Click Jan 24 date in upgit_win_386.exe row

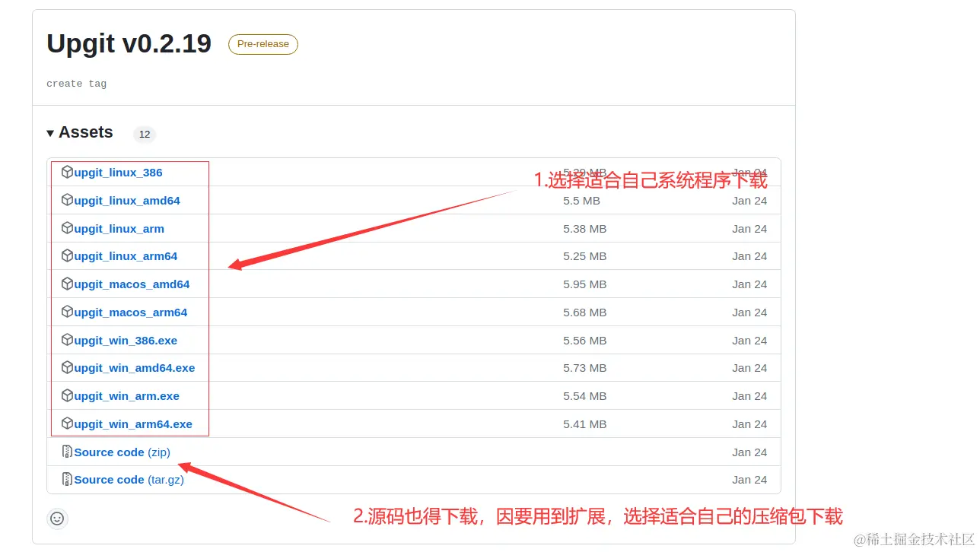[749, 341]
